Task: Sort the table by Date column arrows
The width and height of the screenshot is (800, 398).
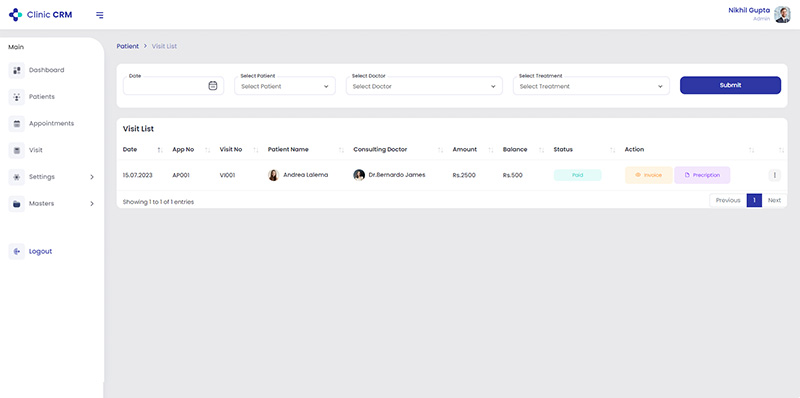Action: pos(160,150)
